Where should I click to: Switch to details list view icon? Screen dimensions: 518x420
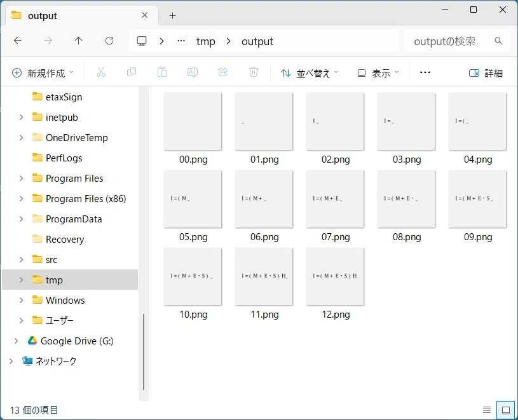point(487,410)
